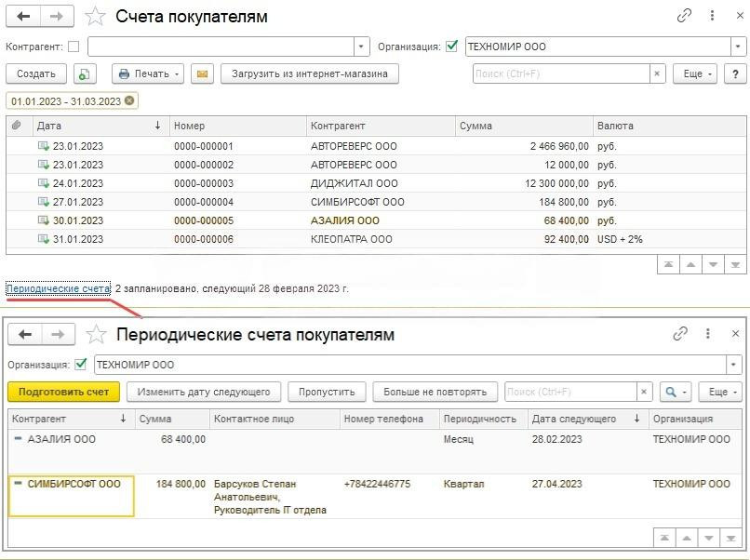Click the Создать button
Image resolution: width=750 pixels, height=560 pixels.
(x=36, y=74)
